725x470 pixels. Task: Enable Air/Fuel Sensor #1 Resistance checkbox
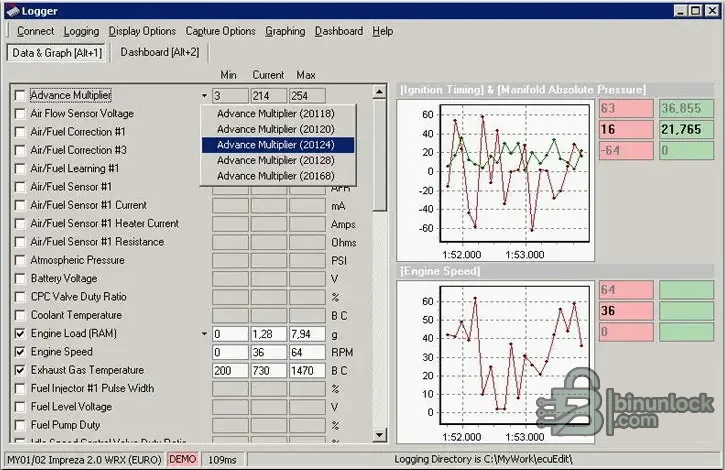(20, 242)
